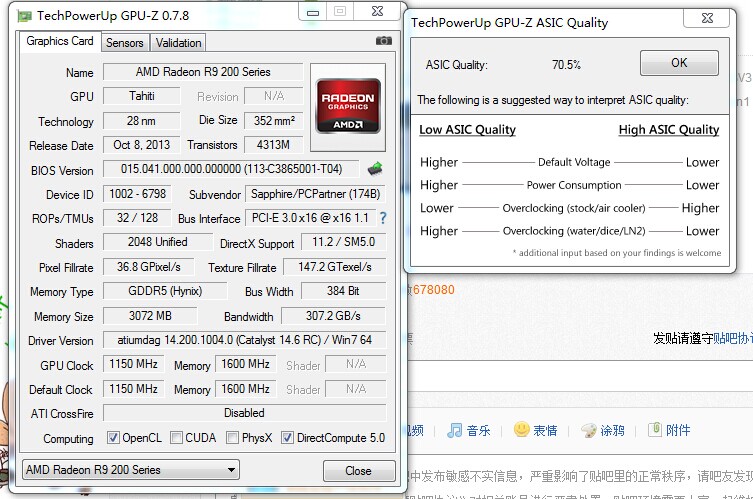Click the camera screenshot icon in GPU-Z
753x499 pixels.
[x=384, y=41]
